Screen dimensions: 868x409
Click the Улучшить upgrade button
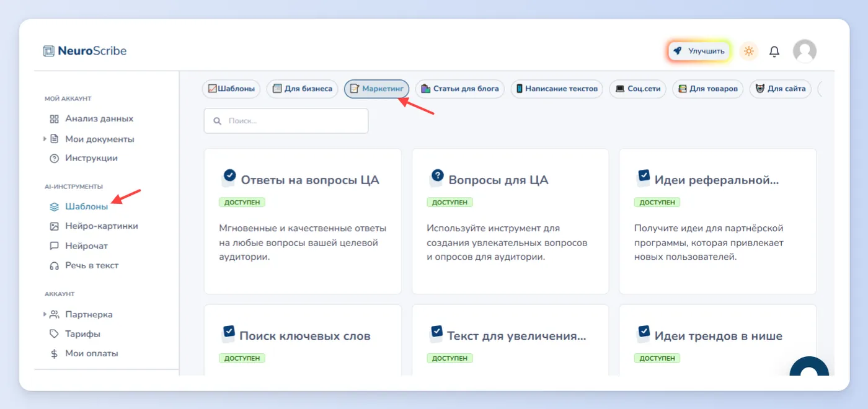(x=699, y=51)
